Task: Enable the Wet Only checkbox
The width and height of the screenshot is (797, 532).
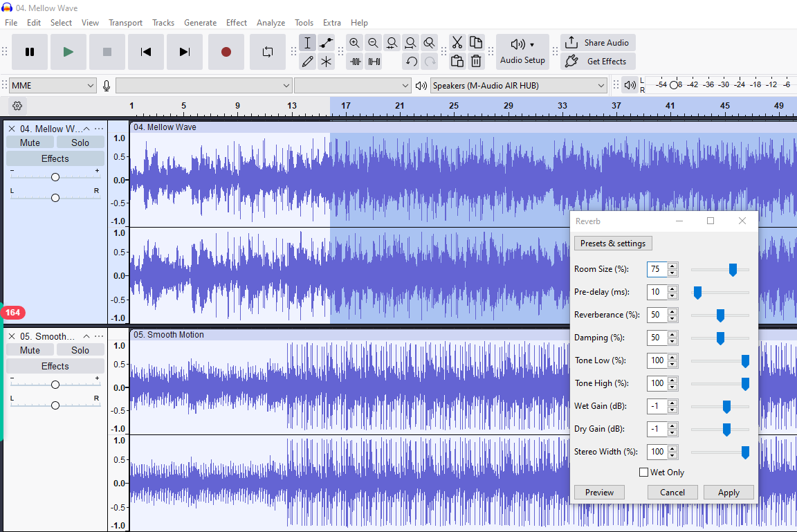Action: coord(643,472)
